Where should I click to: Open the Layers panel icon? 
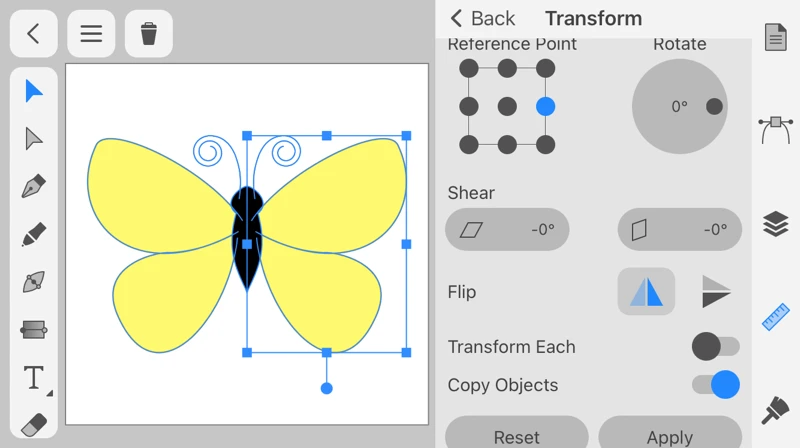pos(776,223)
